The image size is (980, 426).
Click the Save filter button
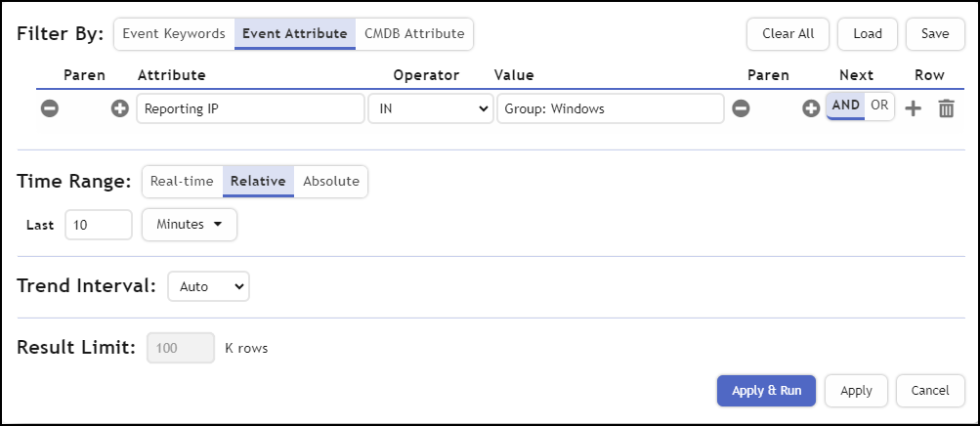[x=935, y=33]
